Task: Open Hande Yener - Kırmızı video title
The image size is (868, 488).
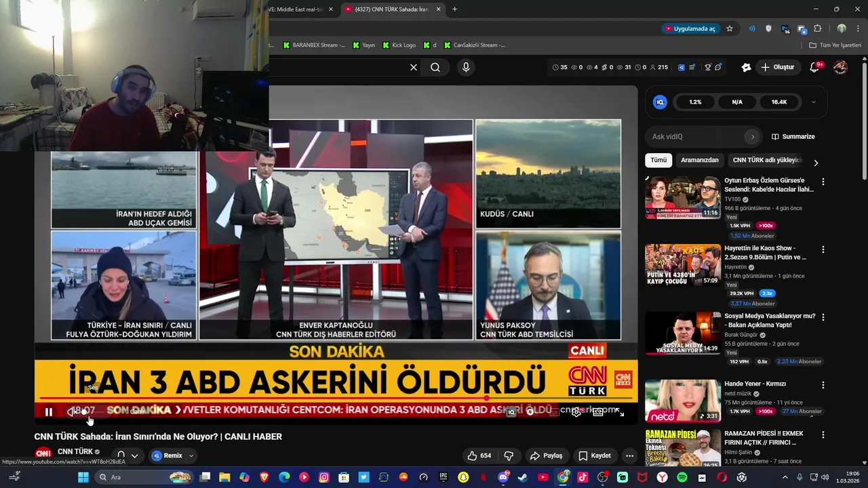Action: (x=755, y=384)
